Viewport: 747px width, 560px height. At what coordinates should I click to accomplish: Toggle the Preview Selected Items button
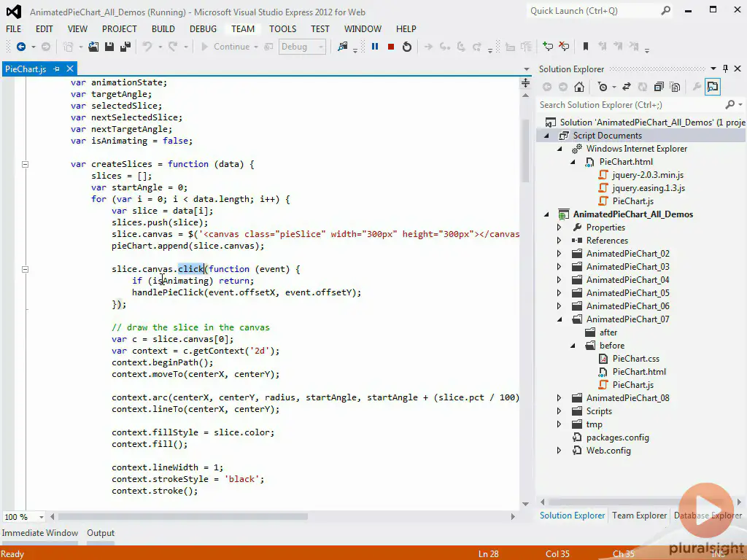[713, 87]
